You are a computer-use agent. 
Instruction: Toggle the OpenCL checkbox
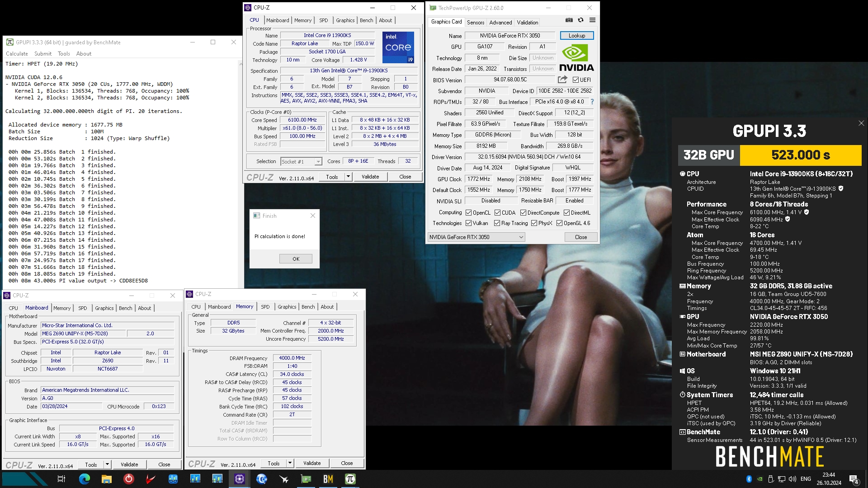(x=469, y=213)
